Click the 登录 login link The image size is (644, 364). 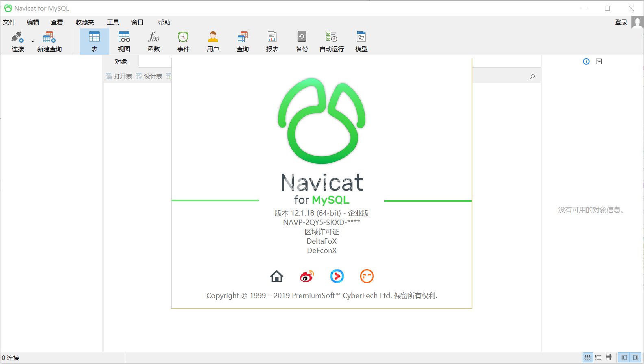tap(621, 22)
